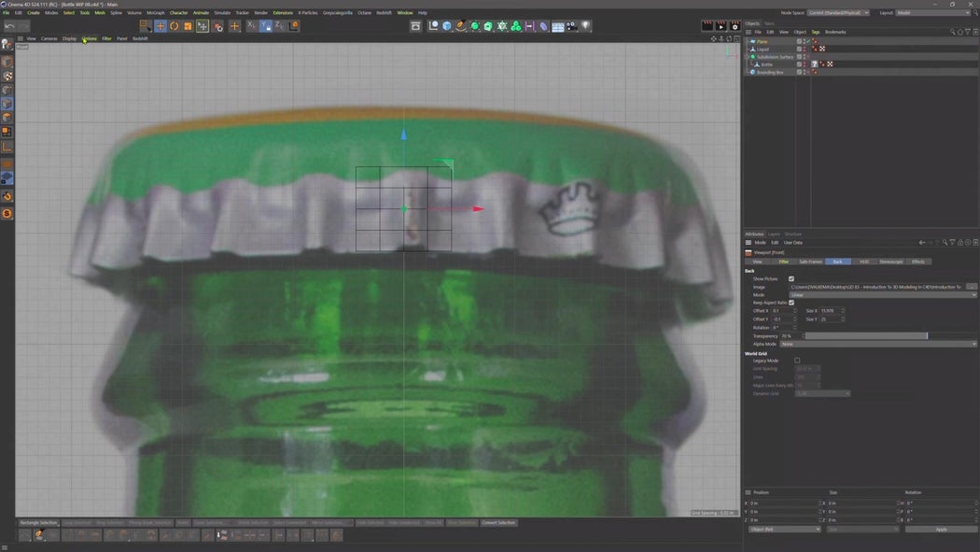Open the Mesh menu

pos(99,12)
